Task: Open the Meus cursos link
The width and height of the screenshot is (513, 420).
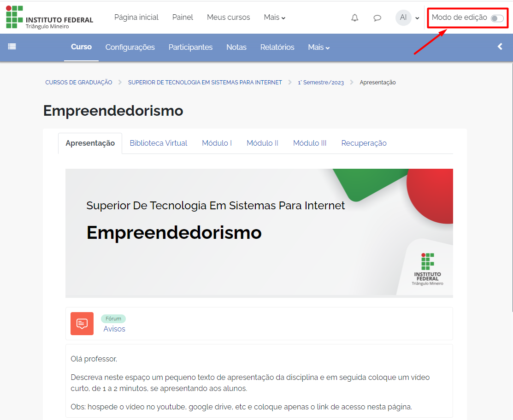Action: tap(228, 18)
